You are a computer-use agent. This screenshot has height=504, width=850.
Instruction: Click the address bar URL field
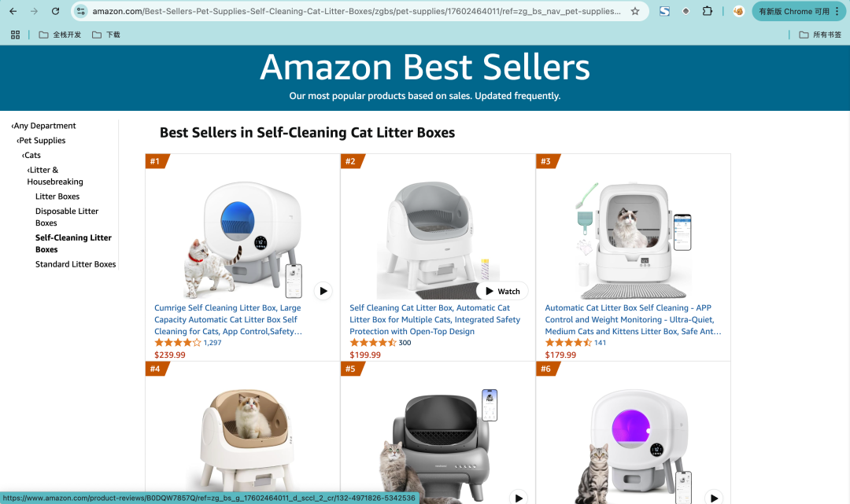coord(354,11)
